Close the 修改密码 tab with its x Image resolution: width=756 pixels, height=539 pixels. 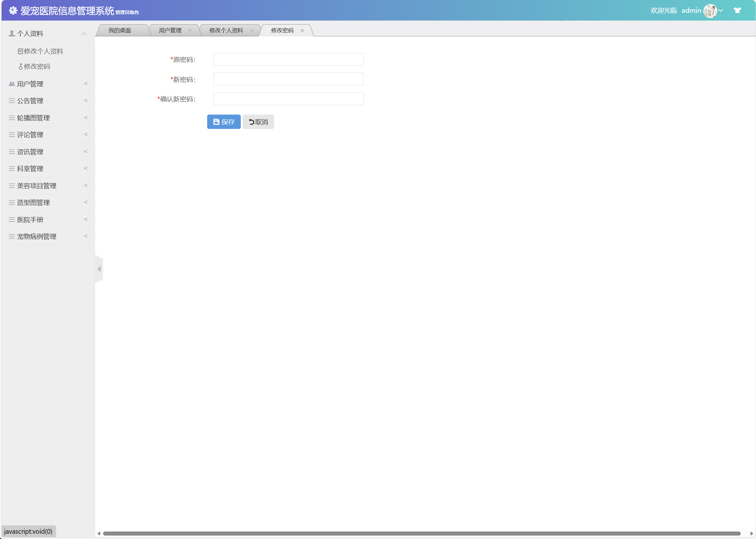[x=302, y=31]
